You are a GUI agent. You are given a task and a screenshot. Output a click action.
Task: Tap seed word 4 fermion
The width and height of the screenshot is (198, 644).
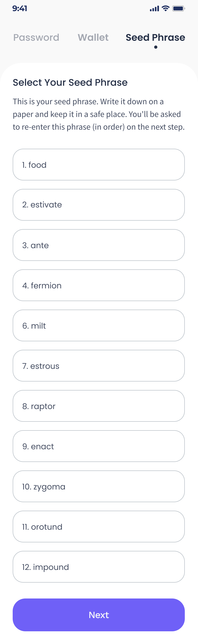point(99,285)
